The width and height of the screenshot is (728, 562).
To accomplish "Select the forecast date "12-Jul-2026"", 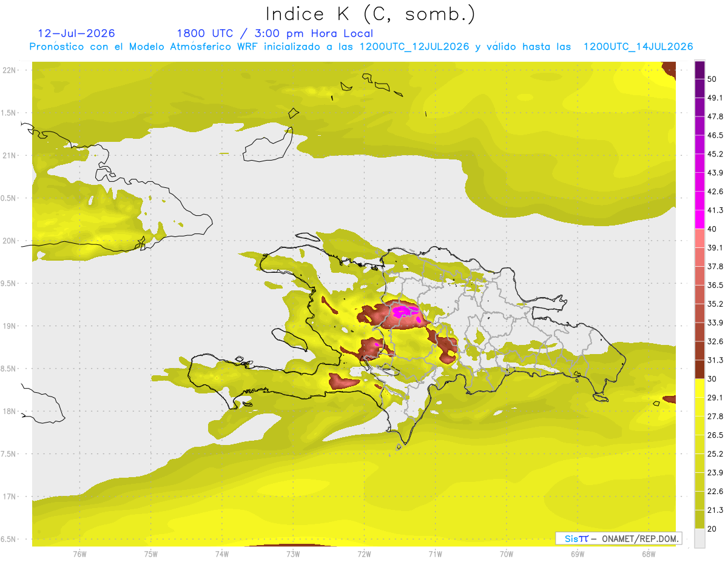I will [76, 33].
